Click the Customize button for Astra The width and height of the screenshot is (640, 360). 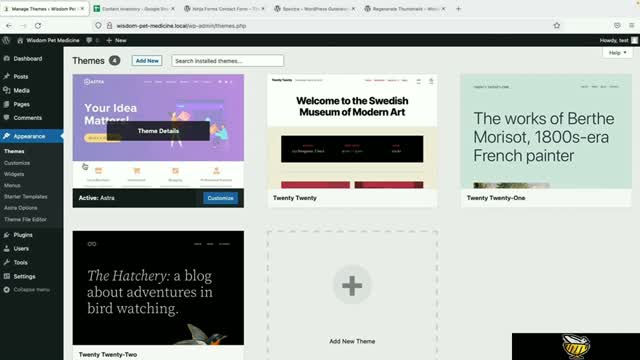tap(220, 198)
